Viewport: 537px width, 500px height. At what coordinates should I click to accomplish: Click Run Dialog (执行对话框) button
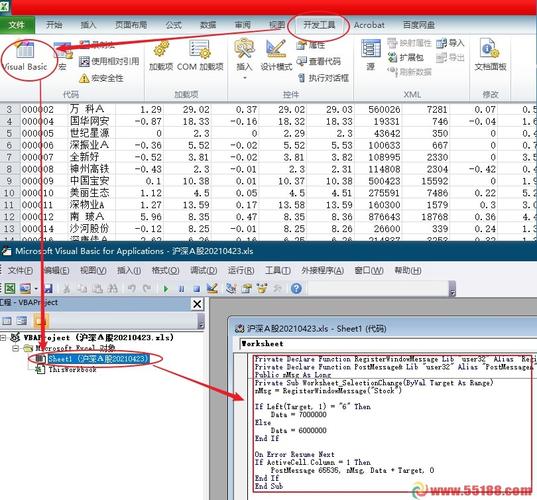[x=323, y=78]
